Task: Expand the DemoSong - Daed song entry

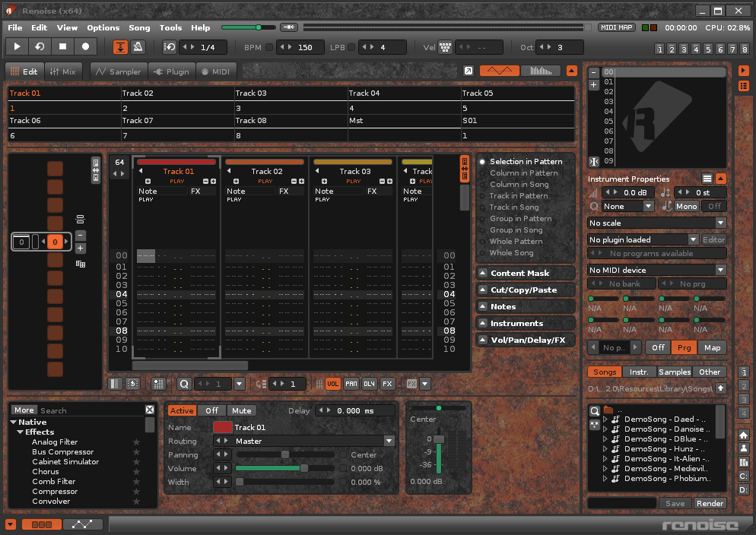Action: (605, 419)
